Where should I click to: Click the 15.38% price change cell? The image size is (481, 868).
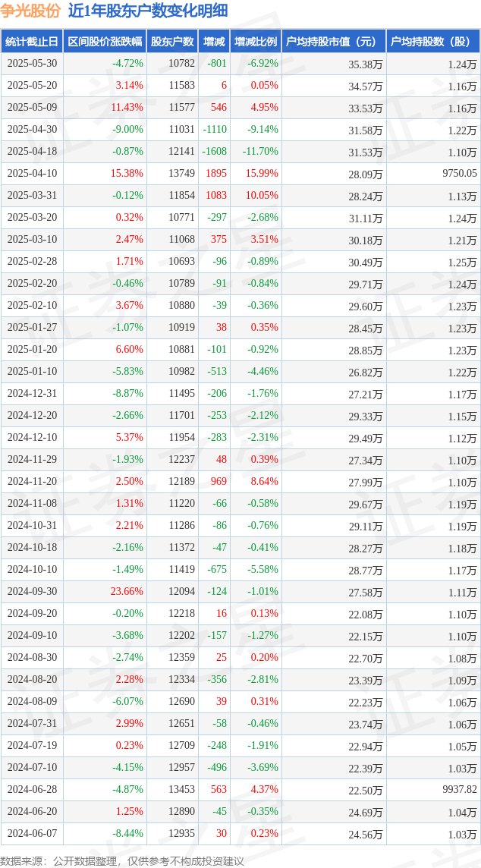[128, 174]
